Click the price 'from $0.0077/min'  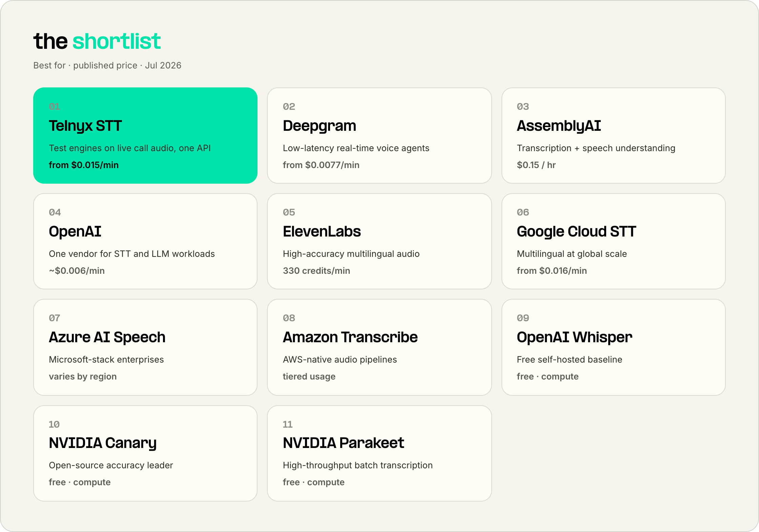click(x=321, y=165)
